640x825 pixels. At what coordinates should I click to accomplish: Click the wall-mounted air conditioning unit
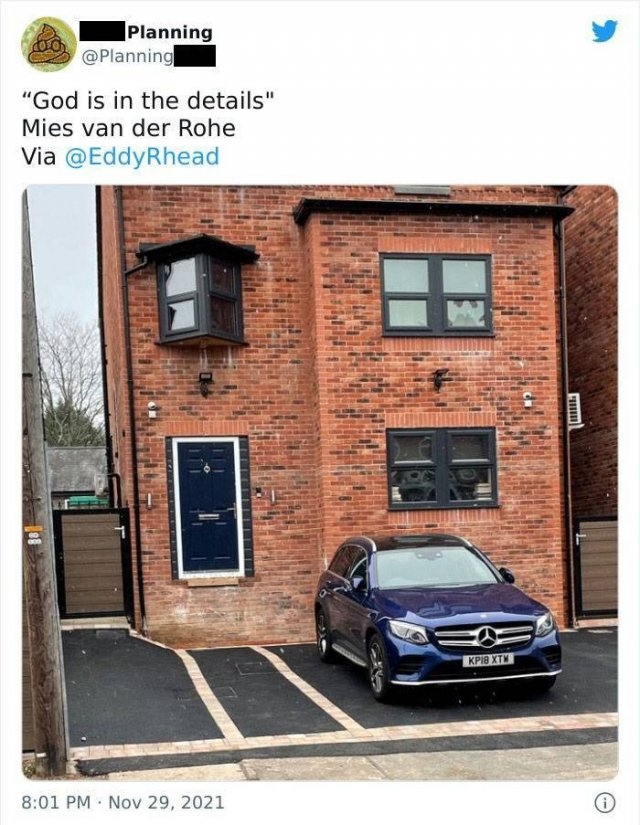(x=574, y=410)
